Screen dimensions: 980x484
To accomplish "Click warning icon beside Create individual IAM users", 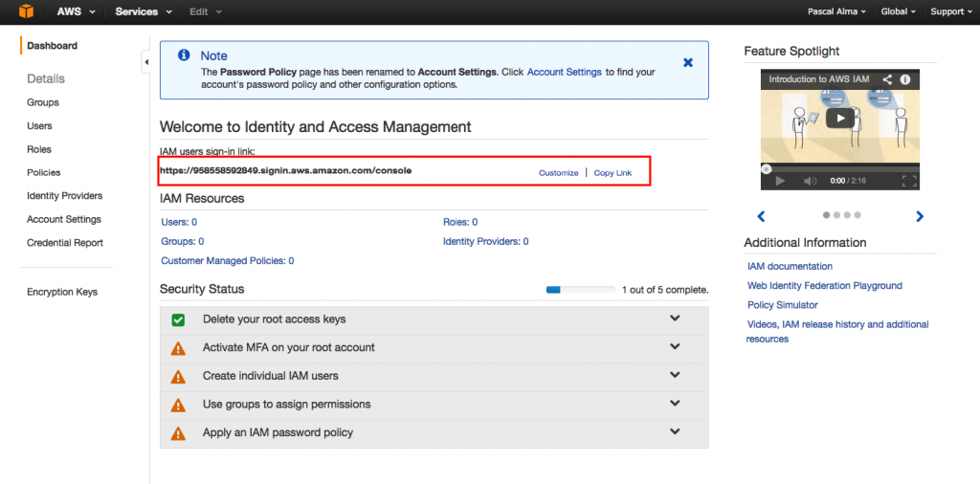I will (178, 377).
